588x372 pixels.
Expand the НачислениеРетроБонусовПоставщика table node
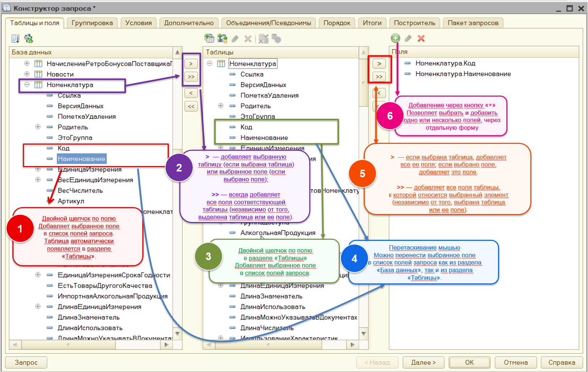[27, 63]
